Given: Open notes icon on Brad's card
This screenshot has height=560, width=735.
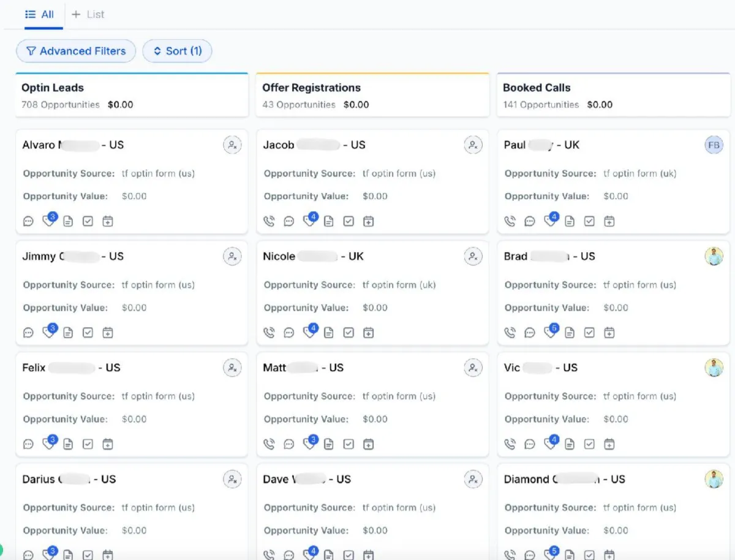Looking at the screenshot, I should [x=570, y=333].
